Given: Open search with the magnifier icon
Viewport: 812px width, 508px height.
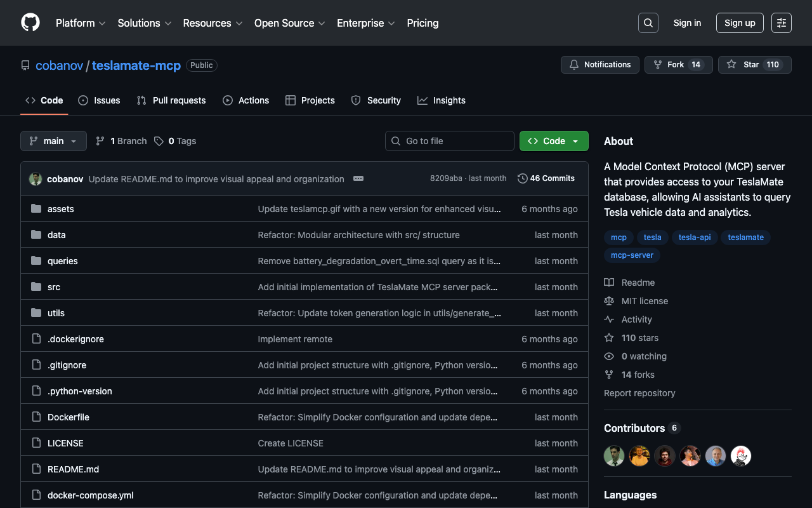Looking at the screenshot, I should point(648,23).
